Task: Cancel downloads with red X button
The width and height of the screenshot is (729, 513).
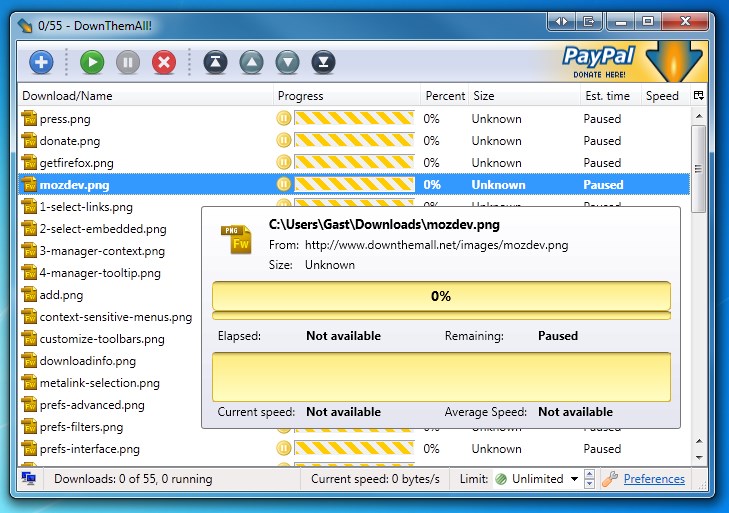Action: click(164, 62)
